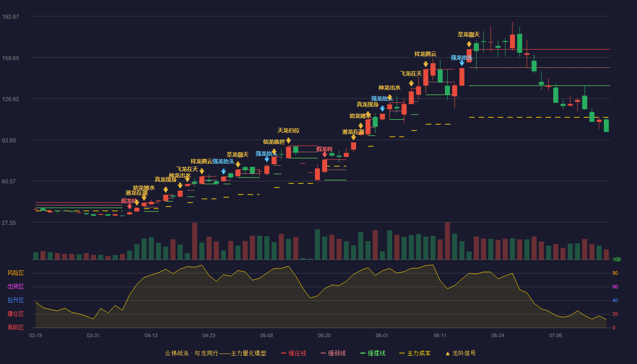Click the 05-08 date label

267,335
